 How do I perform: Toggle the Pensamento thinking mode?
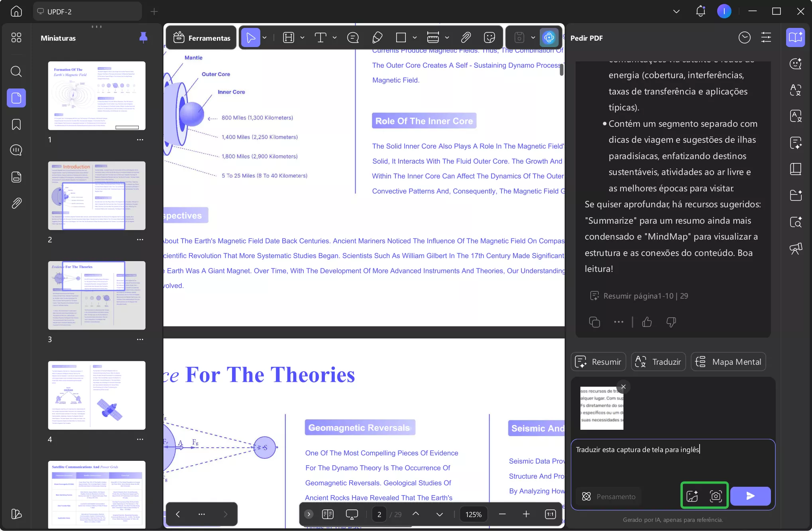(609, 496)
